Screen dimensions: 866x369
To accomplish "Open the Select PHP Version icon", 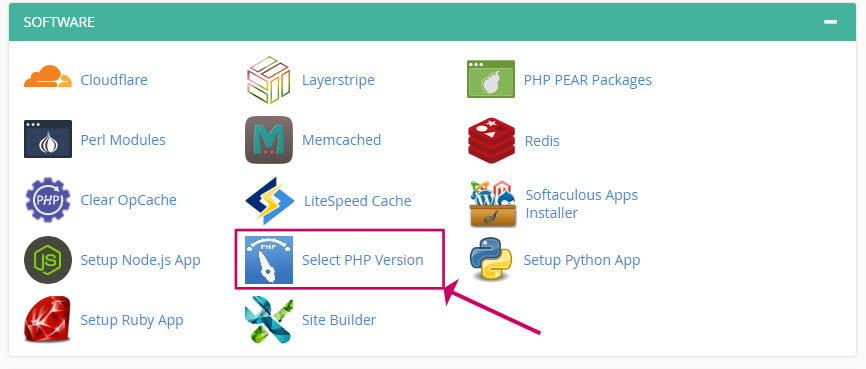I will (269, 260).
